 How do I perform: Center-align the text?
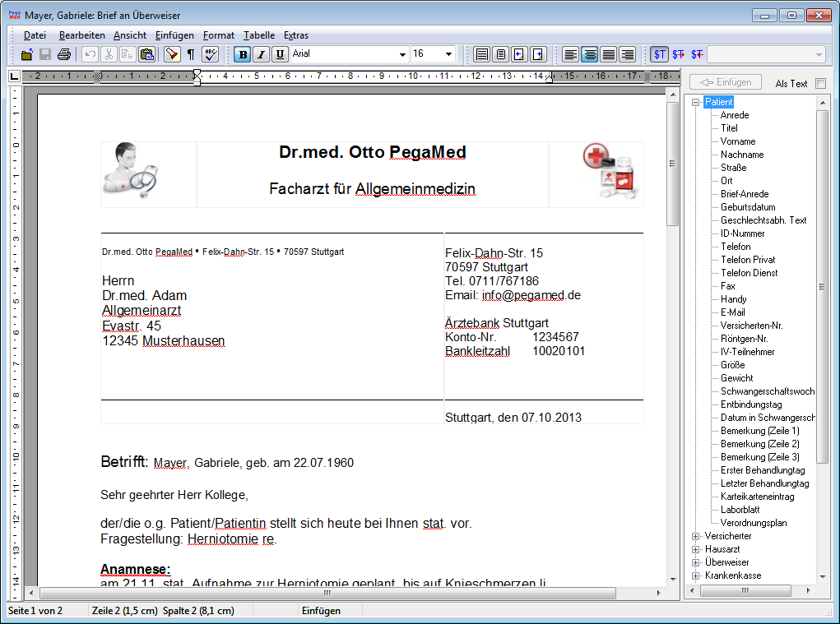click(x=589, y=54)
